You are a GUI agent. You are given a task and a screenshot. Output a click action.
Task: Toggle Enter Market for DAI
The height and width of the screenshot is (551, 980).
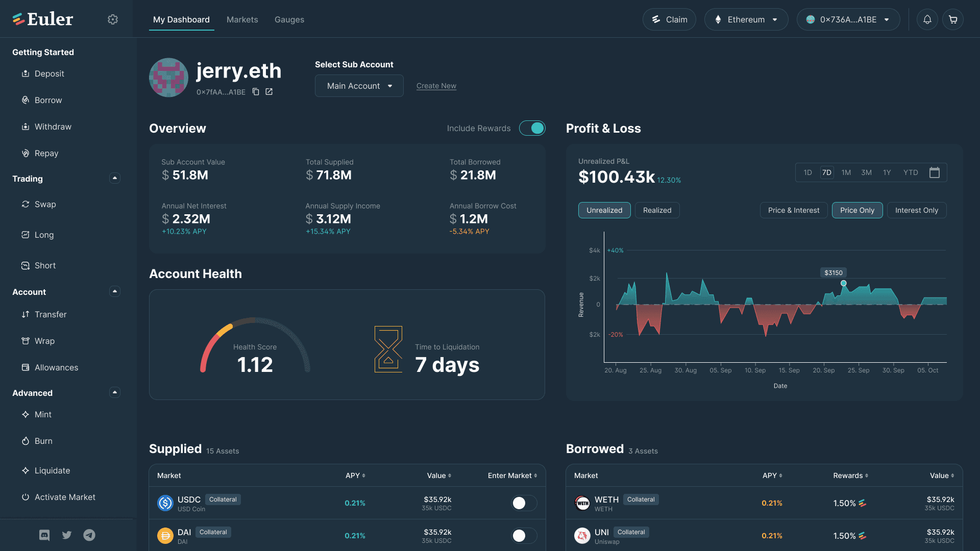[x=524, y=536]
